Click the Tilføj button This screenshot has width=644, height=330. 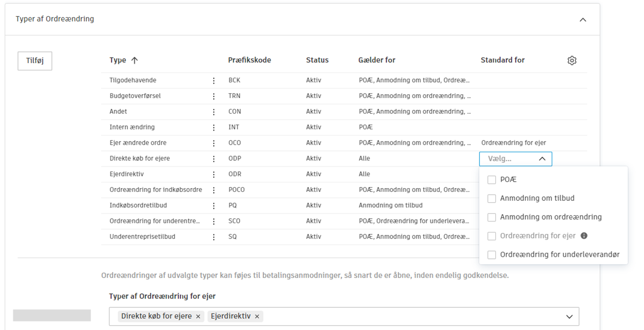35,61
